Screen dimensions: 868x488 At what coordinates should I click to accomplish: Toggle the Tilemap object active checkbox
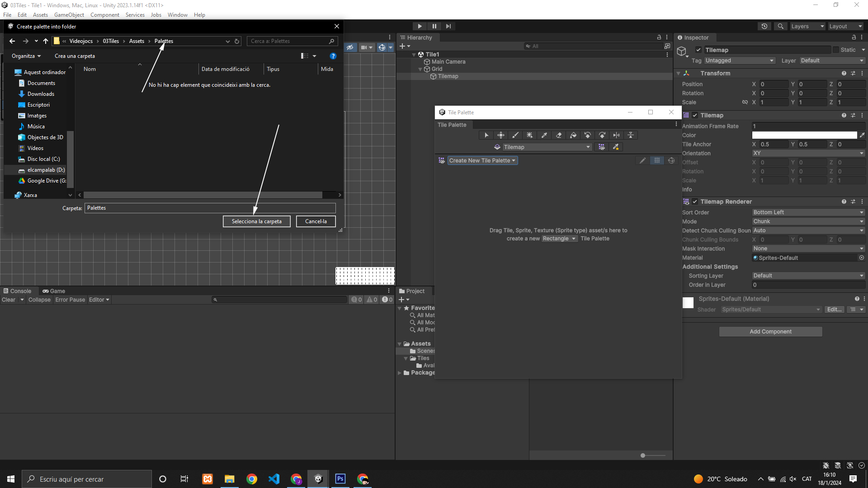click(698, 50)
